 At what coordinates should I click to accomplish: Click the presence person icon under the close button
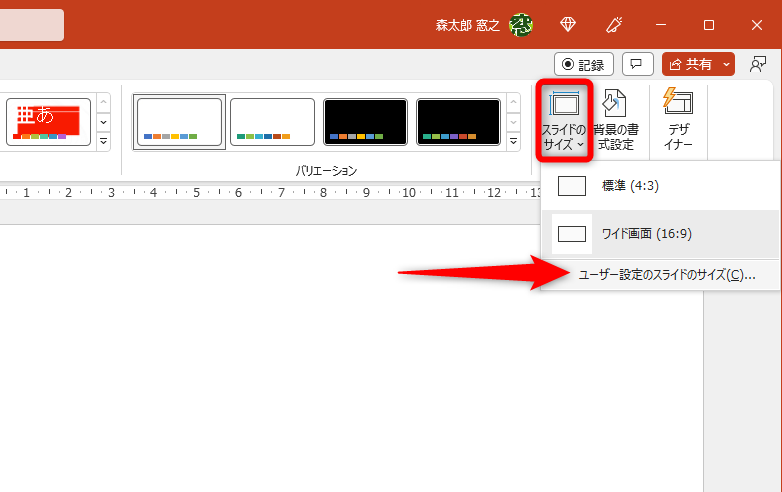point(758,64)
